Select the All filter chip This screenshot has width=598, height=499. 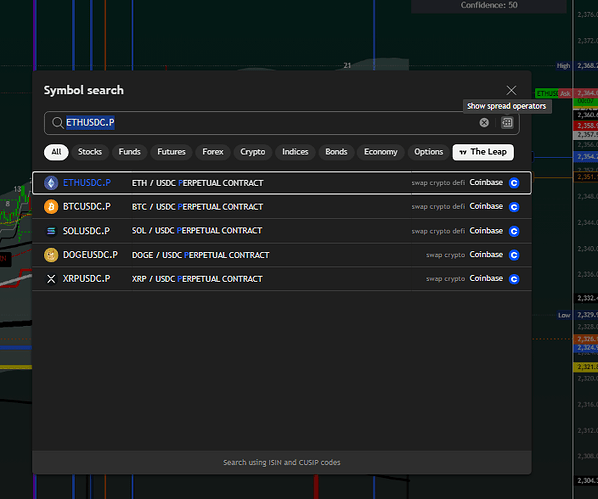pos(56,152)
